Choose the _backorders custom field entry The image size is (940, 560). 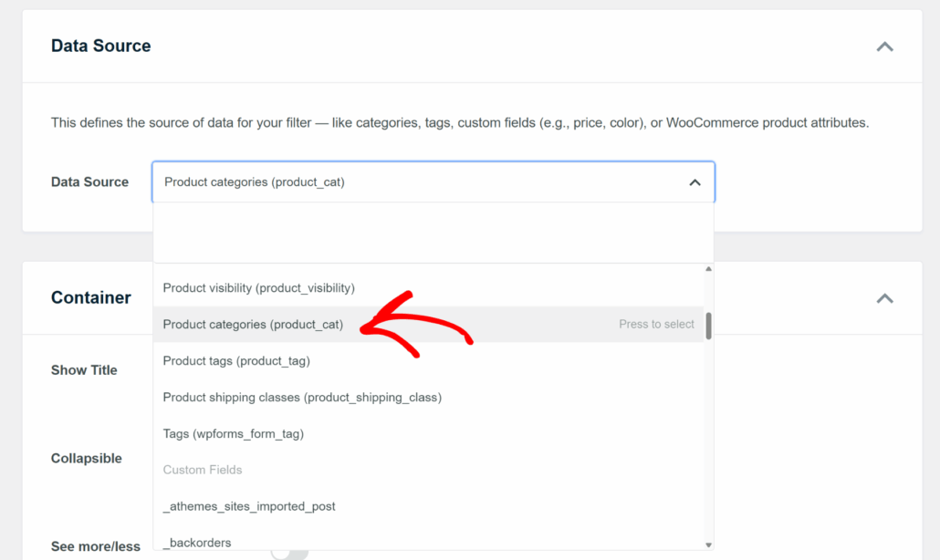(x=196, y=542)
